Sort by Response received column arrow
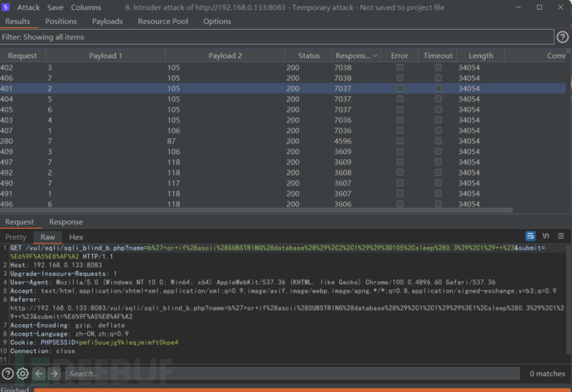Viewport: 572px width, 392px height. (376, 56)
